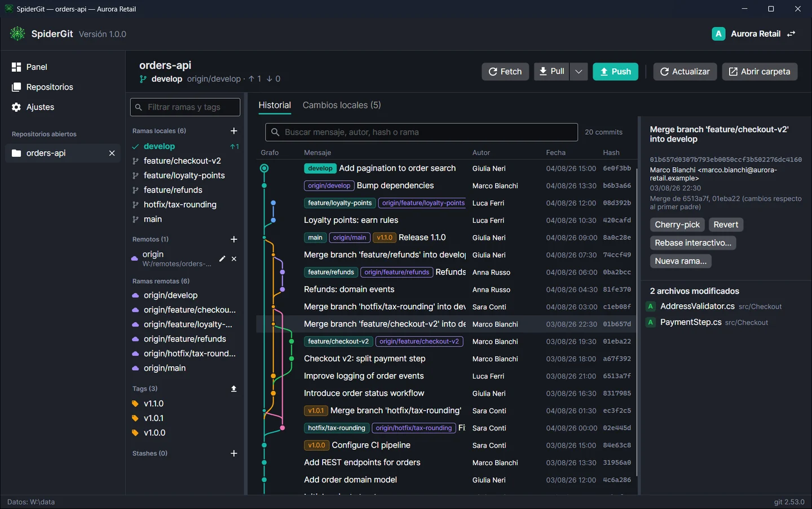
Task: Push commits with the Push button
Action: [x=615, y=72]
